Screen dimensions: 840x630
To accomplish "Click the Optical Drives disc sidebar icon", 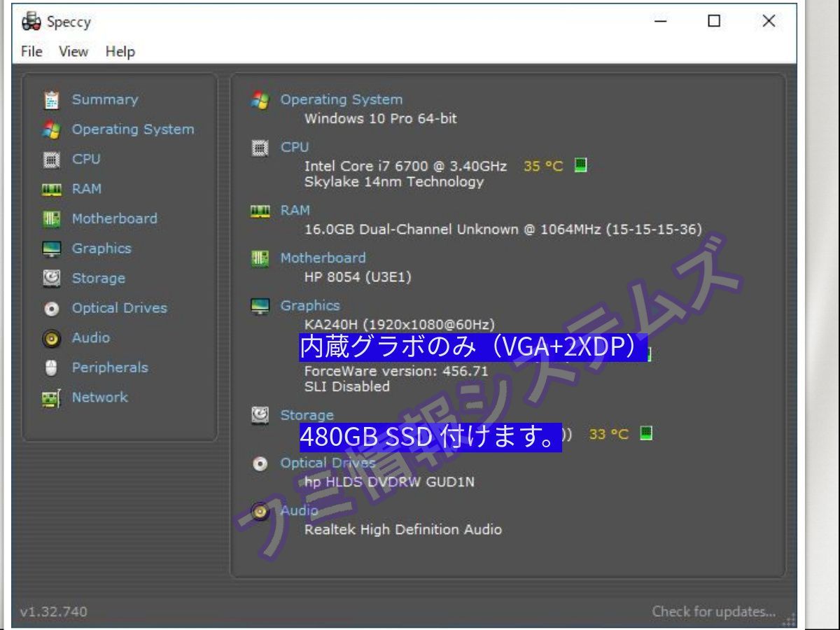I will click(51, 308).
